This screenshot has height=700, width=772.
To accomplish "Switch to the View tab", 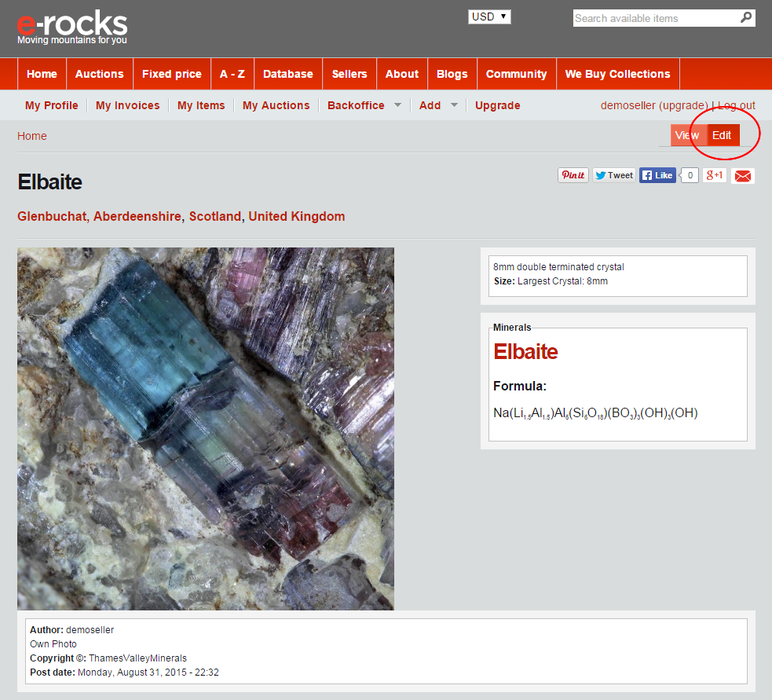I will click(x=687, y=135).
